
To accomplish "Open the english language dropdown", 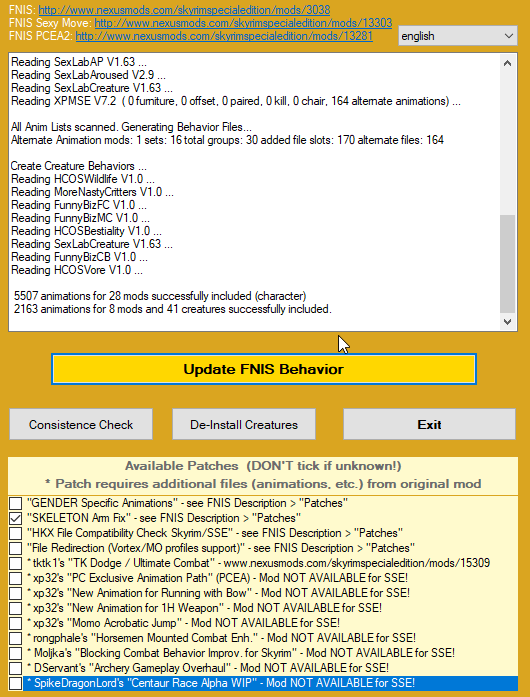I will pos(458,36).
